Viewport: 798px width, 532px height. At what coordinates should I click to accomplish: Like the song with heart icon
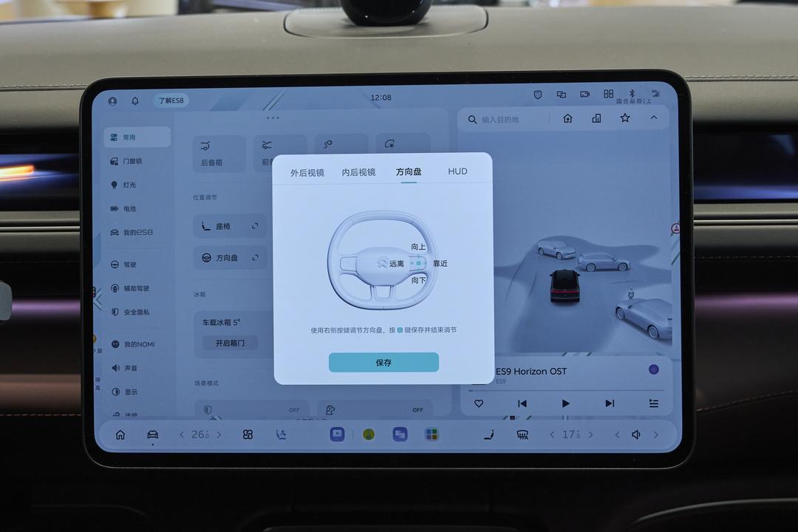coord(478,403)
